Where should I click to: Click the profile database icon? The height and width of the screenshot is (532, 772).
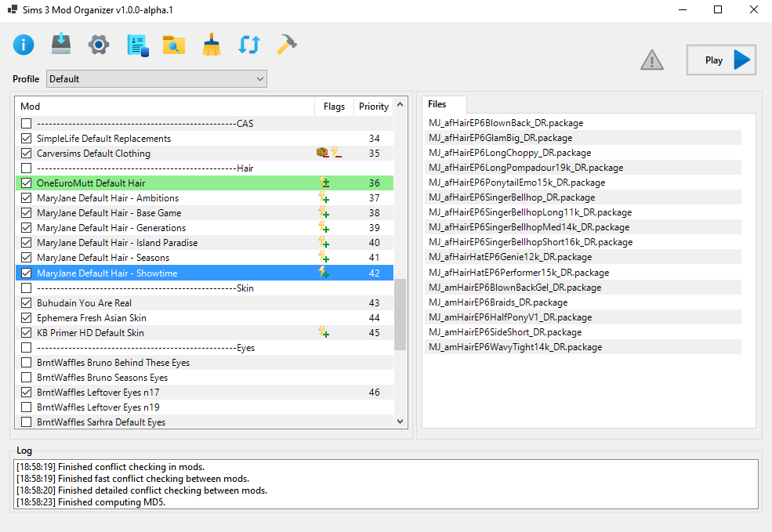click(x=137, y=45)
